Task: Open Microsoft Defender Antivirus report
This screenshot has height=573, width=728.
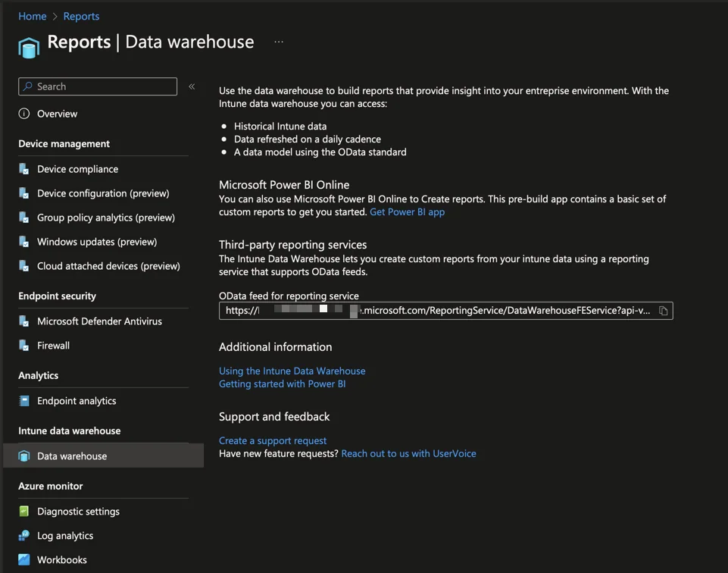Action: coord(99,321)
